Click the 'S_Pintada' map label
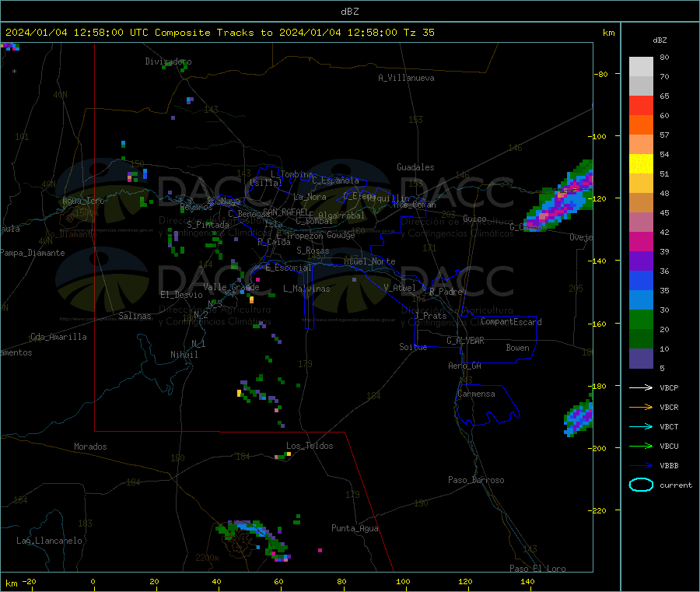 [208, 225]
